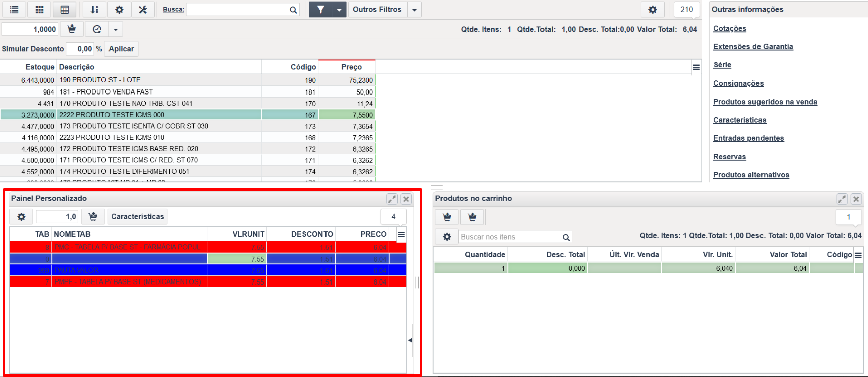The image size is (868, 377).
Task: Click magnifier icon in Buscar nos itens
Action: click(x=566, y=237)
